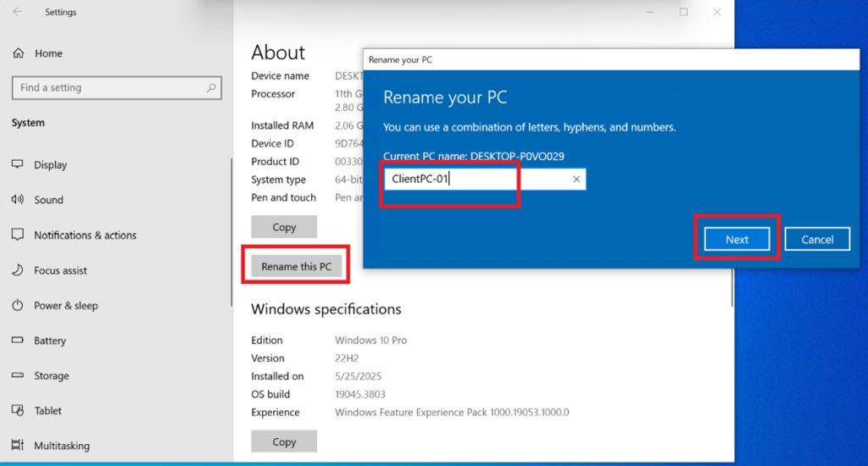Open Storage settings in sidebar

point(51,376)
